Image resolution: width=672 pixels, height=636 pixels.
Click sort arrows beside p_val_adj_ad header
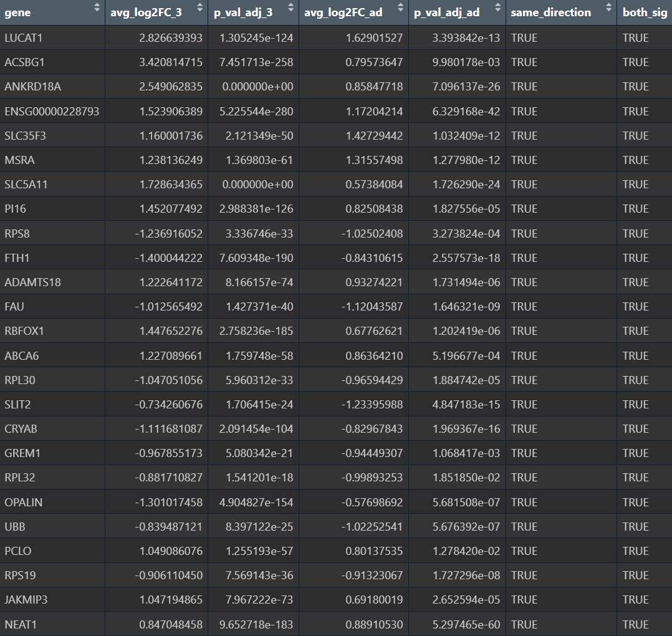497,8
